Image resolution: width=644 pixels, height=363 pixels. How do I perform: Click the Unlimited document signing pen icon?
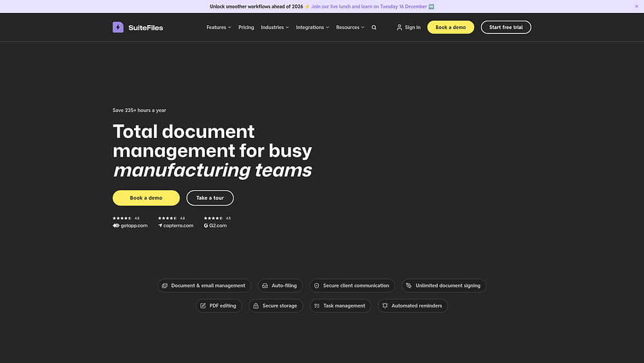pyautogui.click(x=409, y=286)
